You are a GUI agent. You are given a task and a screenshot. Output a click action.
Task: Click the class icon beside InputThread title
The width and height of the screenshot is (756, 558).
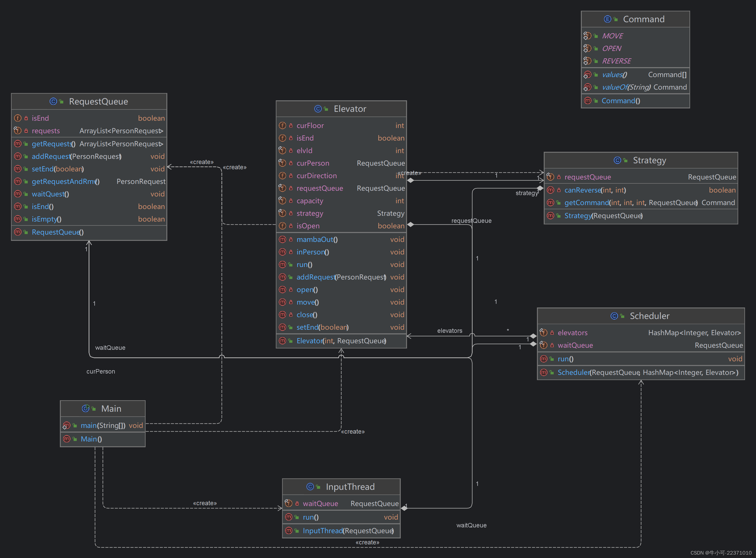click(310, 487)
